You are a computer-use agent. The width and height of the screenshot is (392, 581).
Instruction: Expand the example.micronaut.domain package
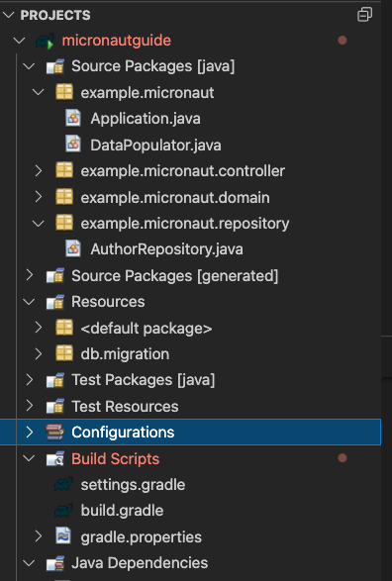click(x=39, y=197)
